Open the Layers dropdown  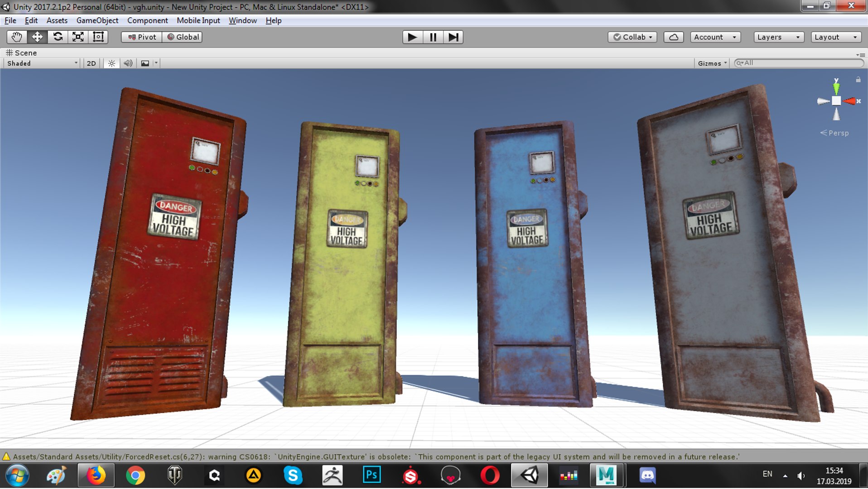tap(779, 37)
